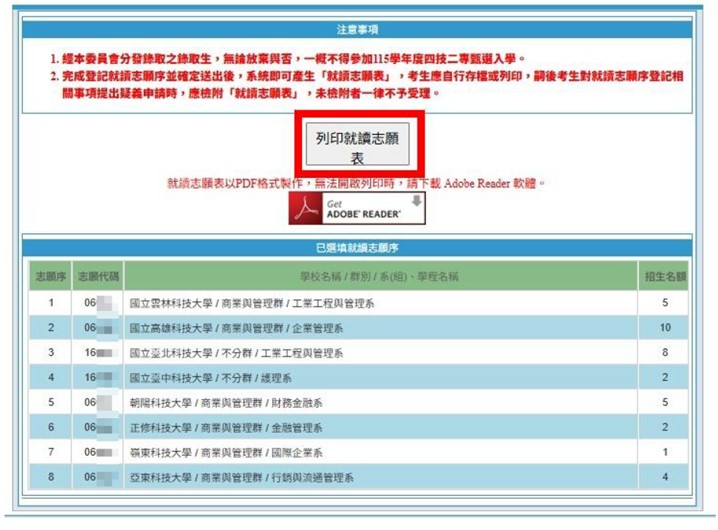Click the red Adobe PDF logo icon
Image resolution: width=718 pixels, height=530 pixels.
coord(305,208)
